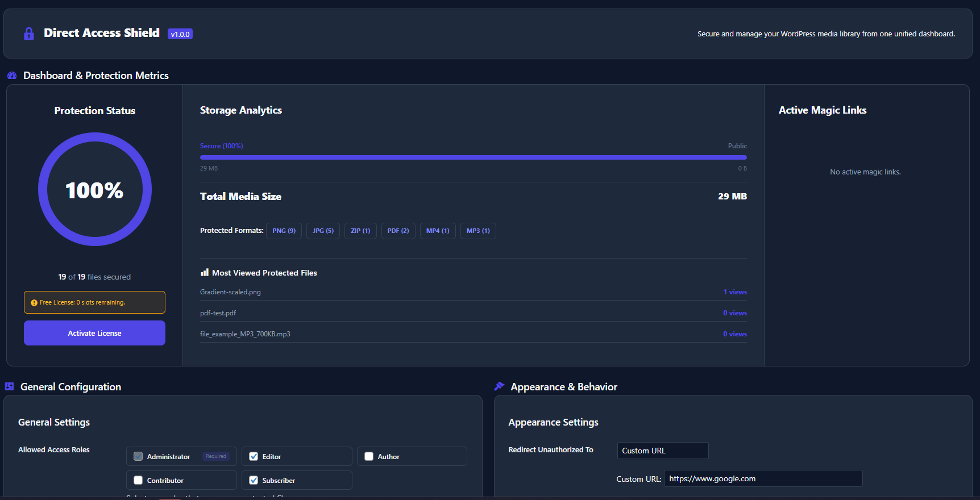Click the Appearance & Behavior brush icon
Screen dimensions: 980x500
click(x=499, y=386)
